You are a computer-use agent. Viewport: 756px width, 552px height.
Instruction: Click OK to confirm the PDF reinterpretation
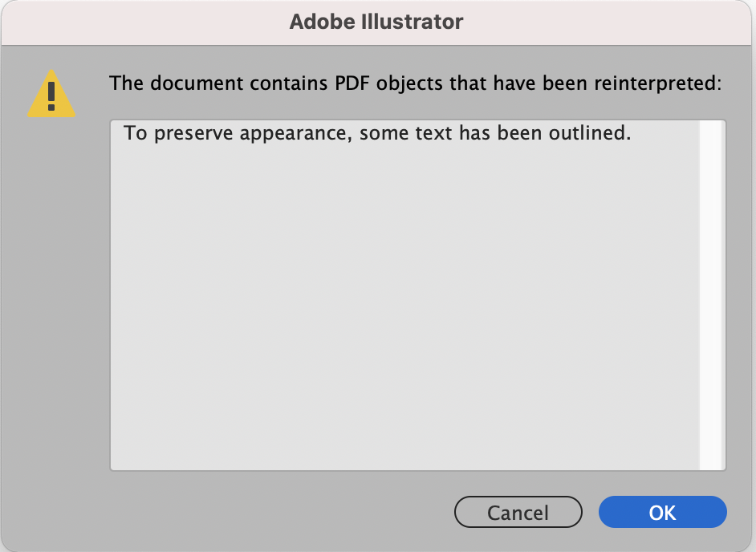pos(662,512)
